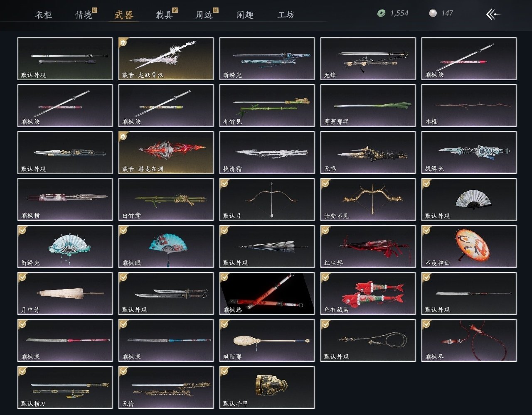Go to the 闲趣 tab

click(x=245, y=15)
